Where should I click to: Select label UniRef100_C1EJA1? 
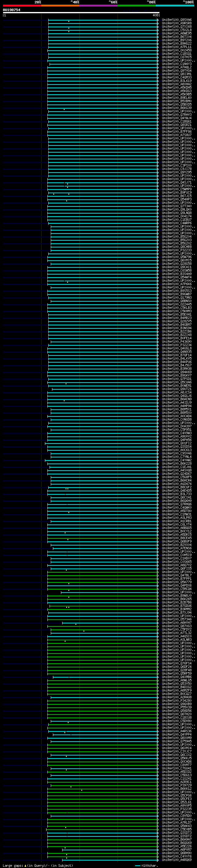[176, 467]
